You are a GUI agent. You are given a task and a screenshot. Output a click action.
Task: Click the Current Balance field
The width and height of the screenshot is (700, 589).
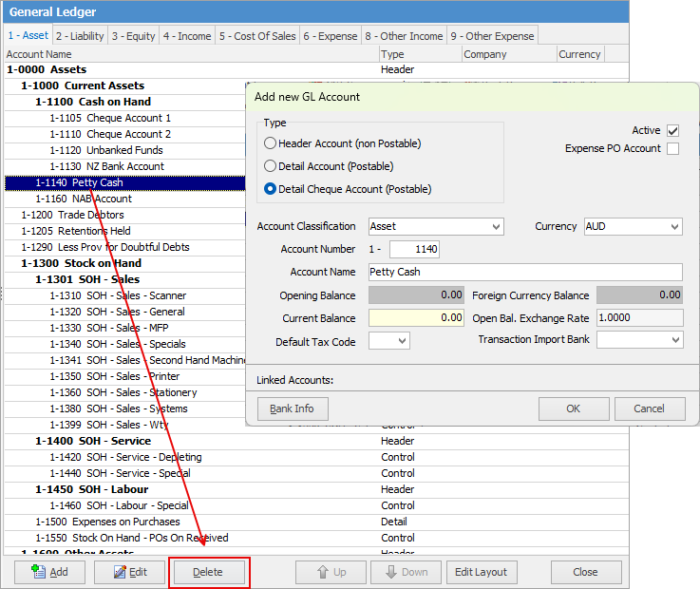coord(416,318)
